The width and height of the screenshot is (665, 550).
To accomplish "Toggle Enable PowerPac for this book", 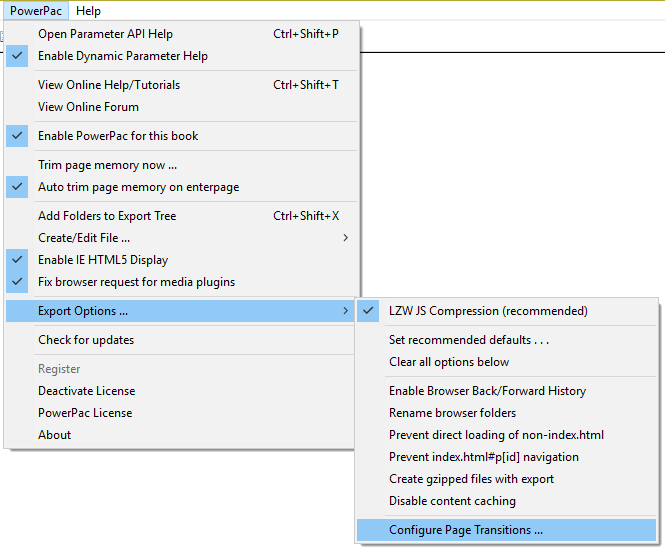I will pyautogui.click(x=181, y=136).
